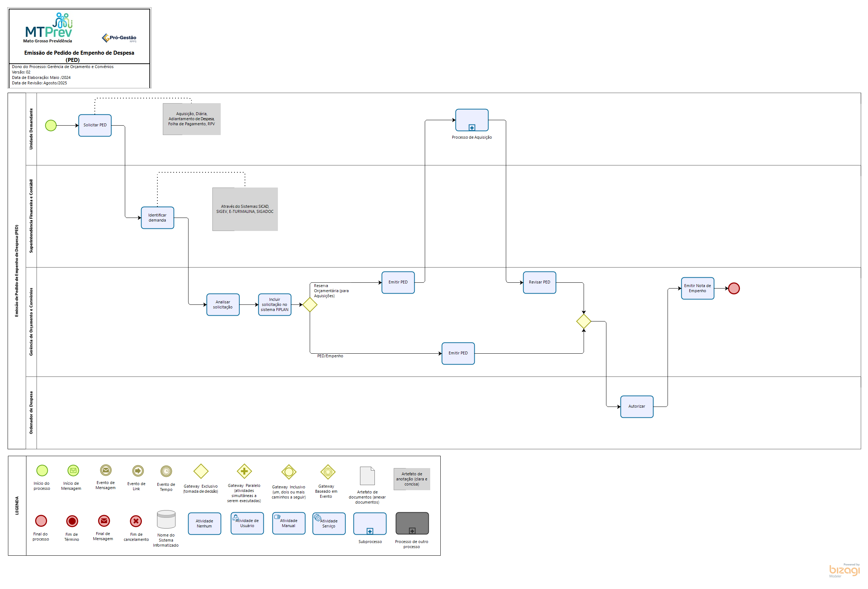This screenshot has width=868, height=589.
Task: Click the Gateway Paralelo legend icon
Action: click(x=244, y=471)
